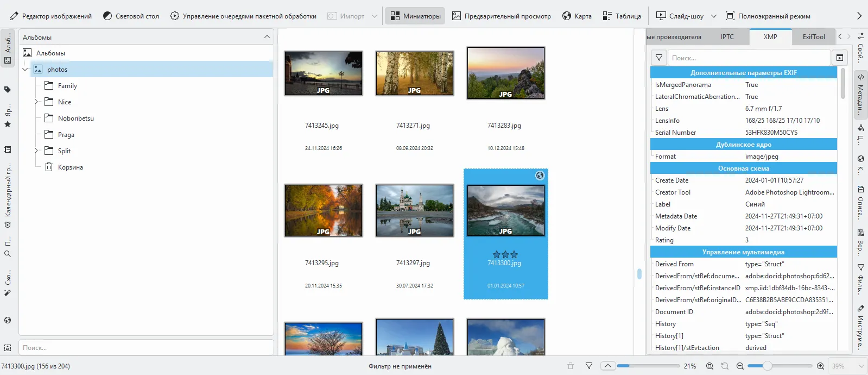This screenshot has height=375, width=868.
Task: Collapse the Альбомы panel header chevron
Action: pyautogui.click(x=267, y=37)
